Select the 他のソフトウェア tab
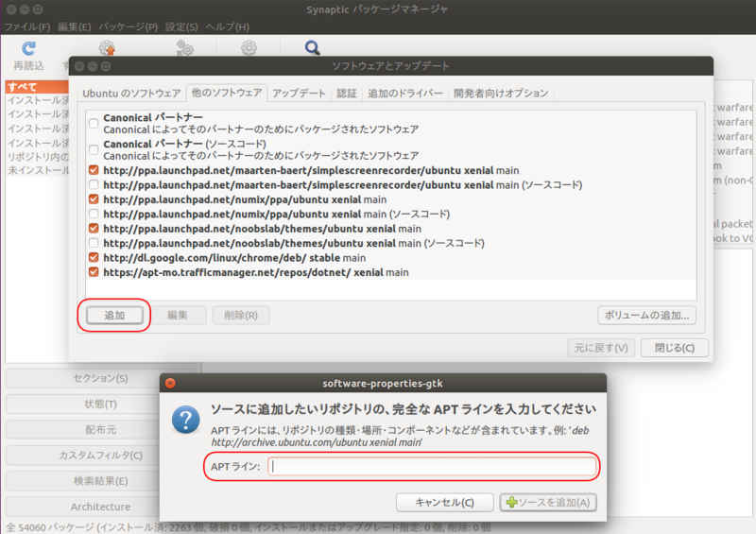 coord(227,93)
